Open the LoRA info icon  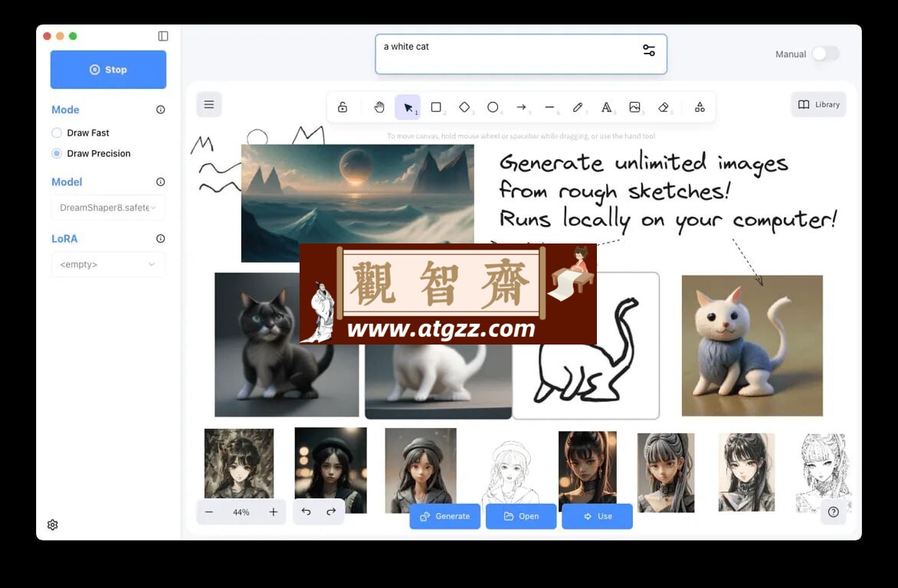coord(160,238)
